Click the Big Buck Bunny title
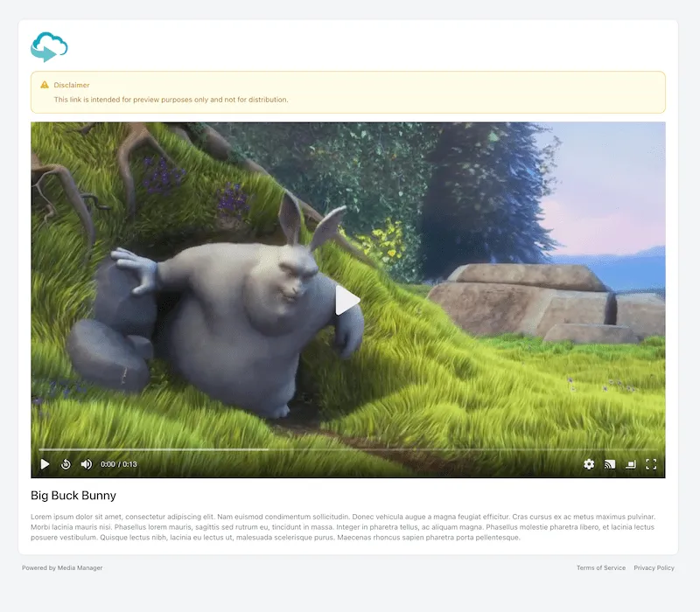 [73, 496]
